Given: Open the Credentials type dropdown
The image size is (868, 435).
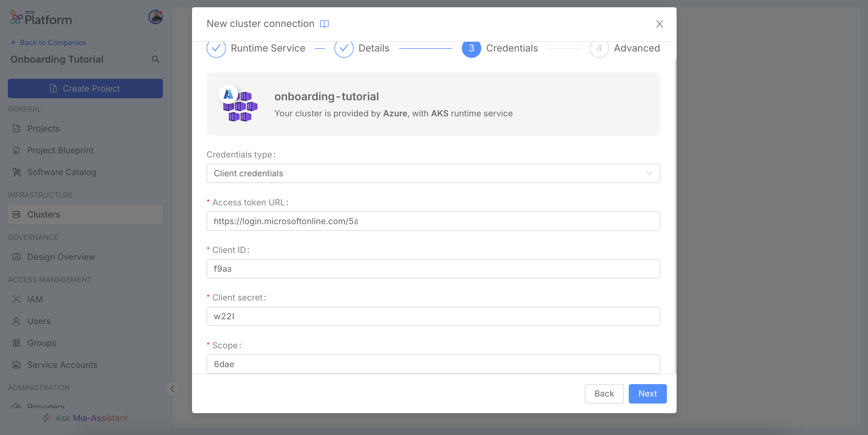Looking at the screenshot, I should [433, 173].
